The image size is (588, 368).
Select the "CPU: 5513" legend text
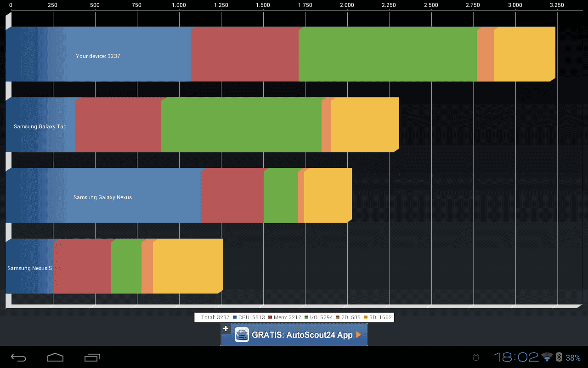252,317
